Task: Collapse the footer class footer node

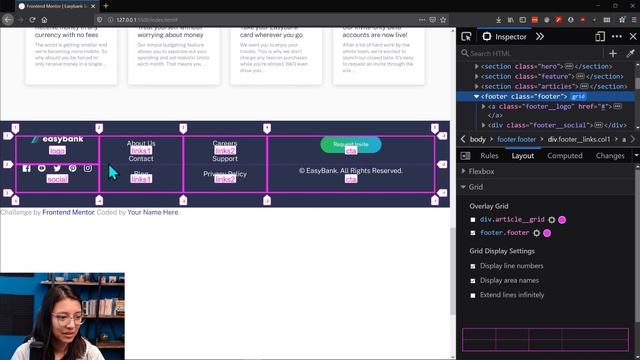Action: [476, 97]
